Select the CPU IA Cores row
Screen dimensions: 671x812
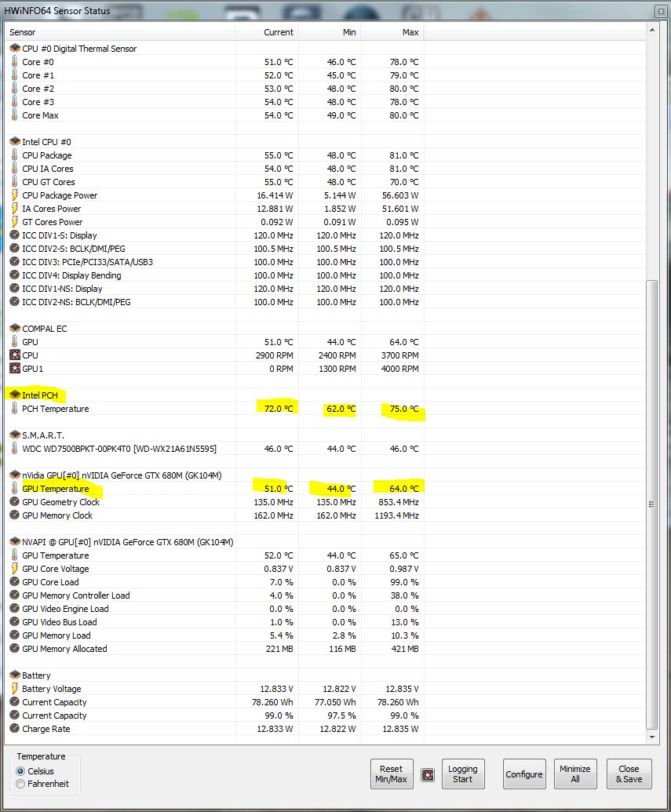coord(214,169)
